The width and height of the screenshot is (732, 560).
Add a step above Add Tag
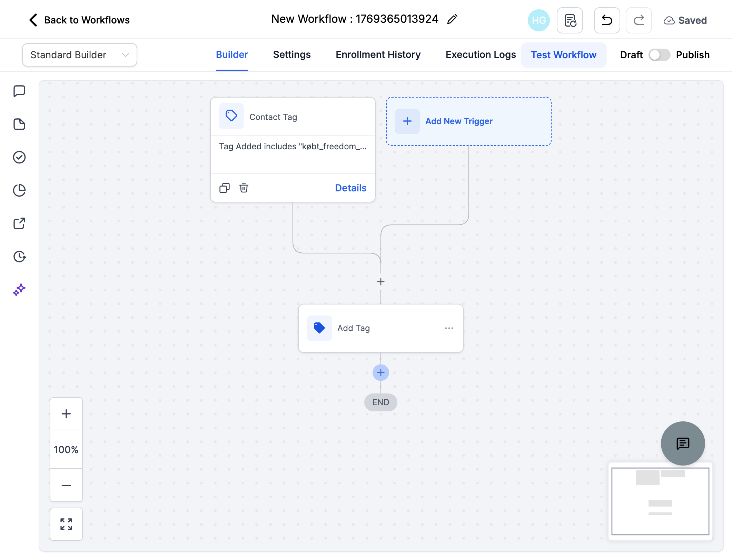[381, 282]
